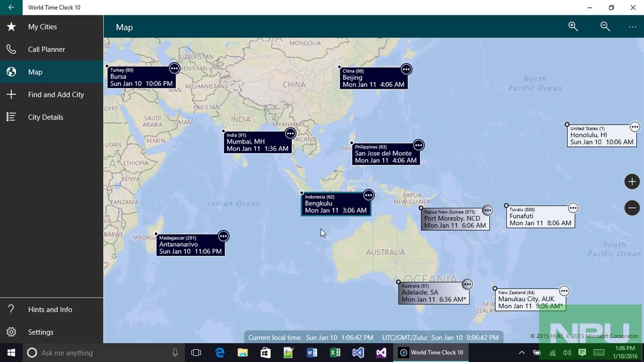Open Hints and Info
This screenshot has width=644, height=362.
coord(52,310)
